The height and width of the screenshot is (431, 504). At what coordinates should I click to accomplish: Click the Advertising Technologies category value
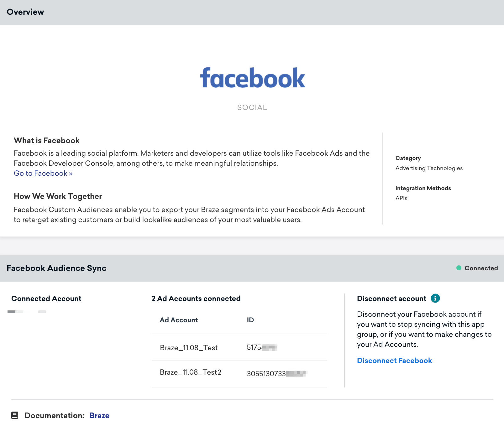(x=429, y=168)
